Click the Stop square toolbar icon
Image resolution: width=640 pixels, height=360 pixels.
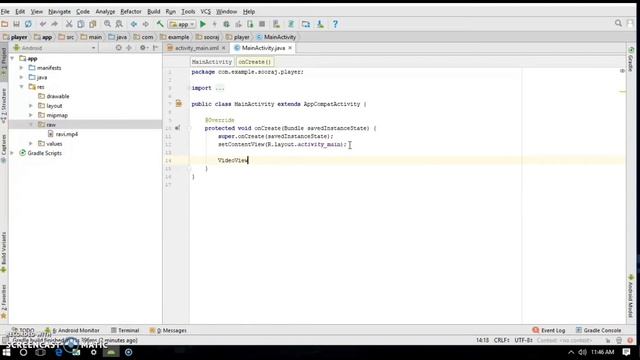262,24
